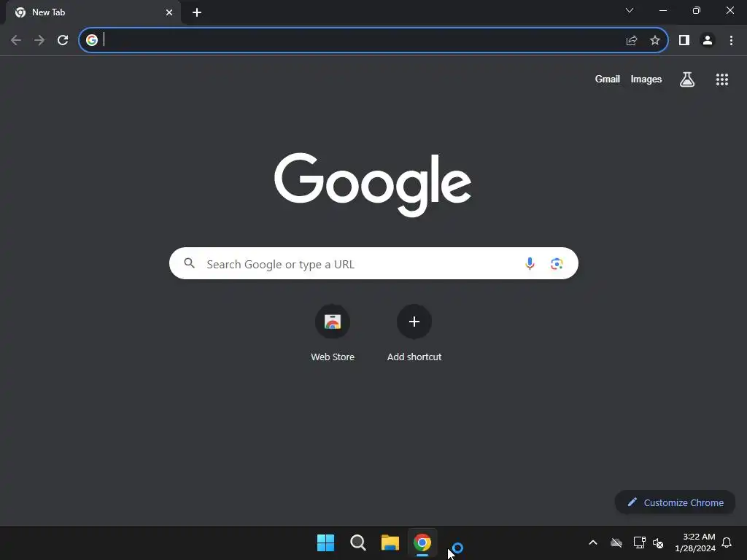
Task: Restore down the Chrome window
Action: [x=696, y=10]
